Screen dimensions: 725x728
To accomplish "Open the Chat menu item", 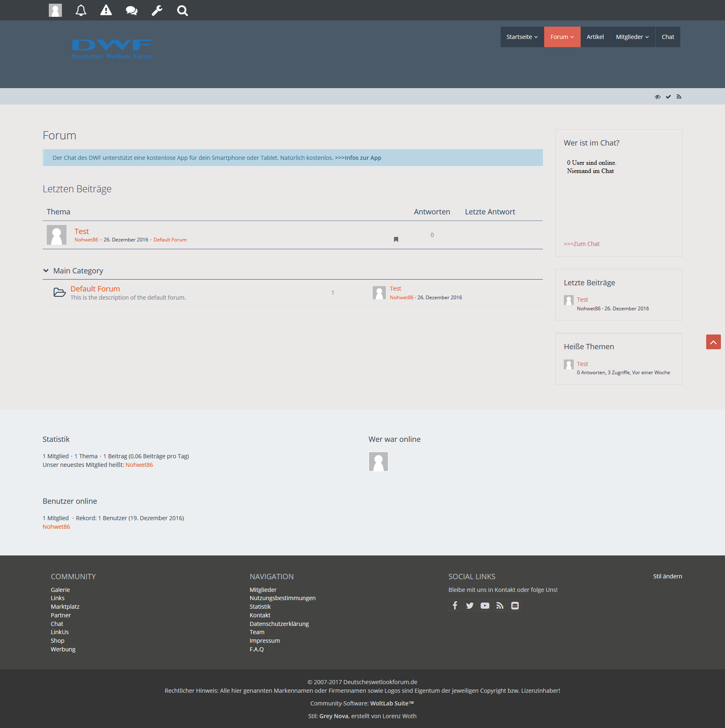I will 668,37.
